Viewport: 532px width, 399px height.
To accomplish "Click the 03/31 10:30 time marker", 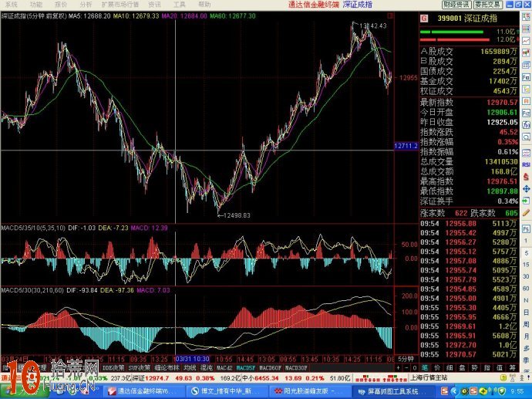I will (x=193, y=359).
